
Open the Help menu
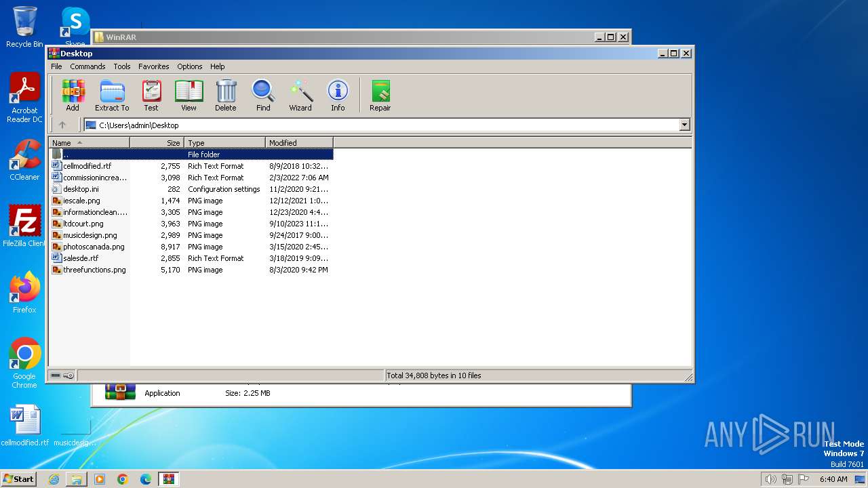(217, 66)
